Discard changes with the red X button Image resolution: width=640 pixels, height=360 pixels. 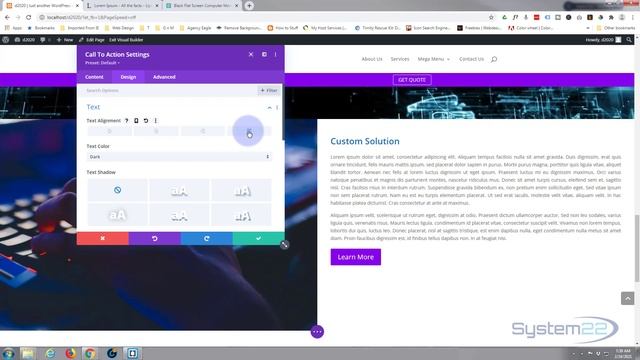pyautogui.click(x=102, y=238)
